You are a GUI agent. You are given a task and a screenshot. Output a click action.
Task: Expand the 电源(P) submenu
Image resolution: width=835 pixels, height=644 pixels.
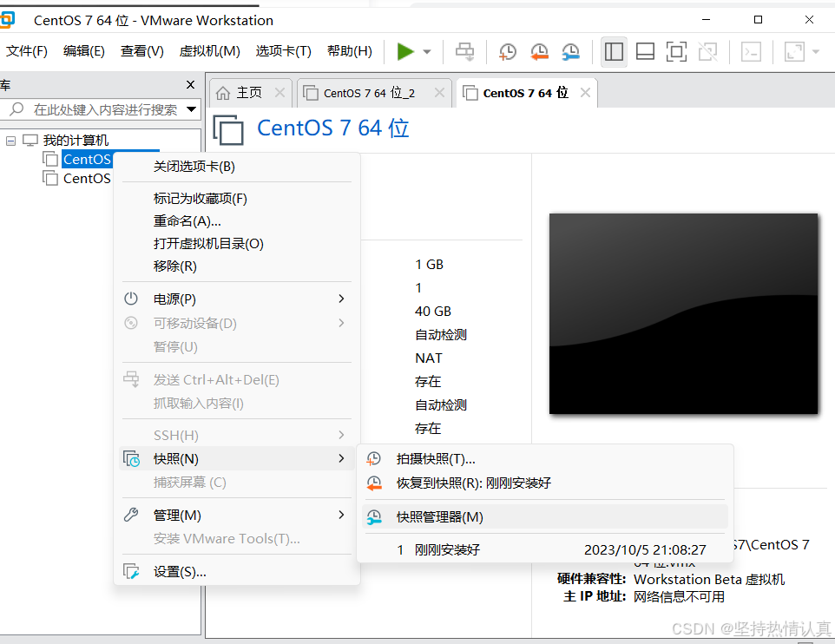[238, 299]
